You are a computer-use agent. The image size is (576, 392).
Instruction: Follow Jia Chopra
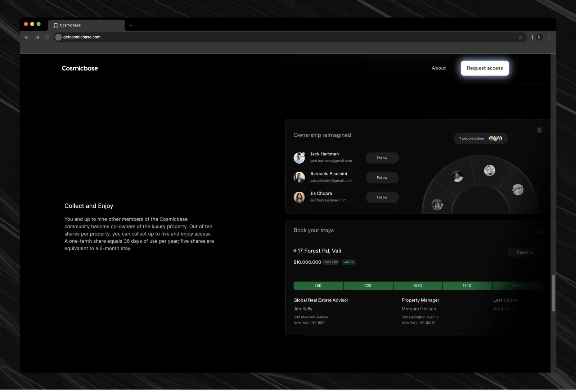click(382, 198)
